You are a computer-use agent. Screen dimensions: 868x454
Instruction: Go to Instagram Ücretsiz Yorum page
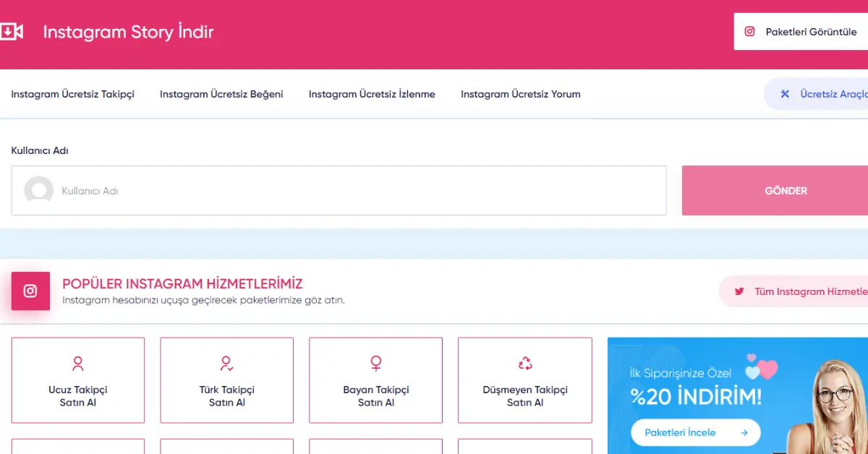tap(520, 94)
